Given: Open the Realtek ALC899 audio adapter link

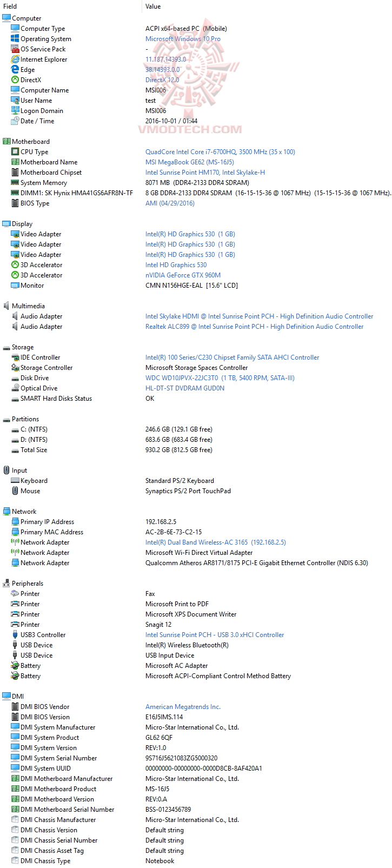Looking at the screenshot, I should tap(255, 326).
